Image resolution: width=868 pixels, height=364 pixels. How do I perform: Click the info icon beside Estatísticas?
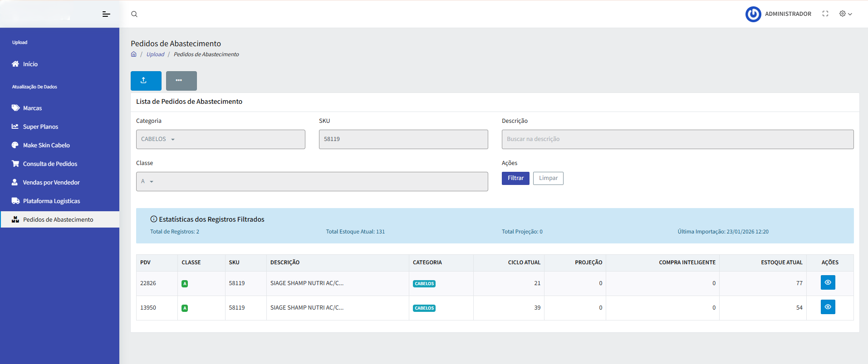tap(154, 219)
